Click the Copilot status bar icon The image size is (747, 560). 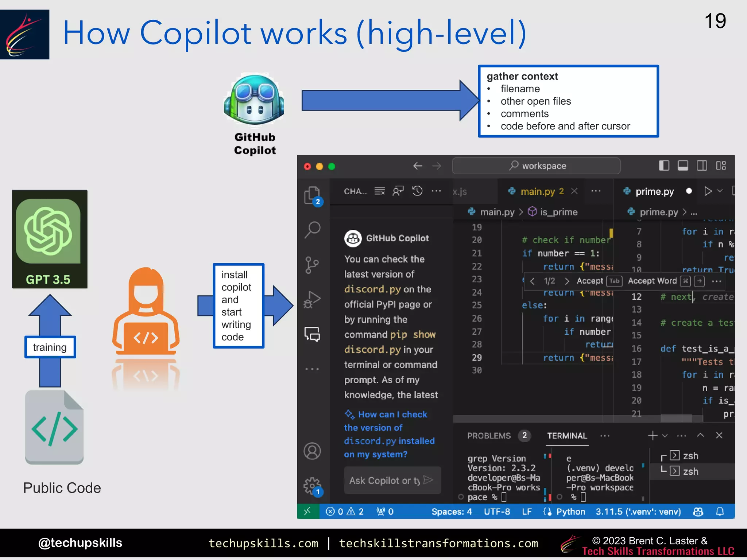[698, 512]
